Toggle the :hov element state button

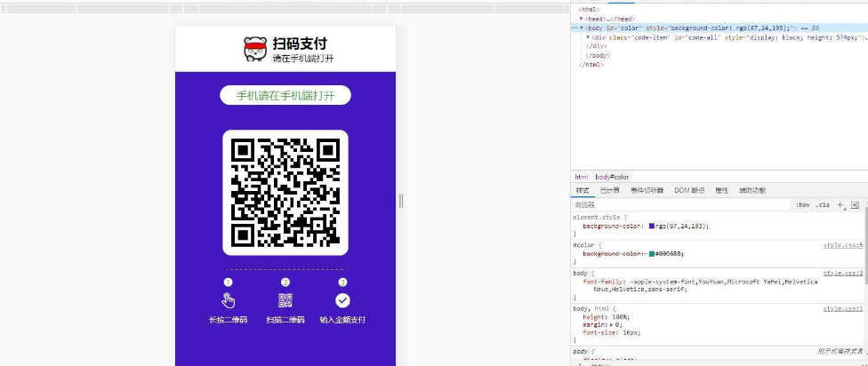coord(802,204)
